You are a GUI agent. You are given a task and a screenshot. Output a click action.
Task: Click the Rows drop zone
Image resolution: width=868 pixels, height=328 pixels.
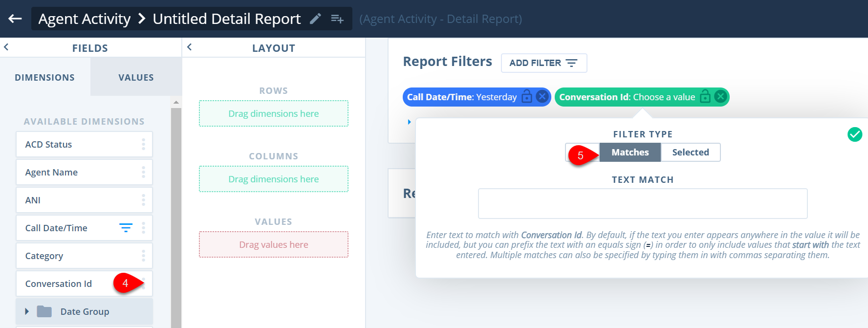point(274,113)
